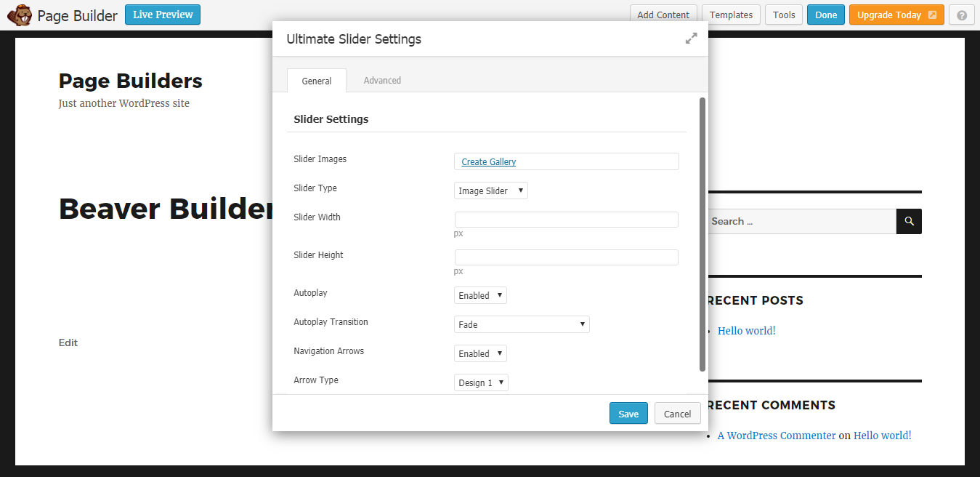This screenshot has width=980, height=477.
Task: Click the blue Done button
Action: [x=826, y=15]
